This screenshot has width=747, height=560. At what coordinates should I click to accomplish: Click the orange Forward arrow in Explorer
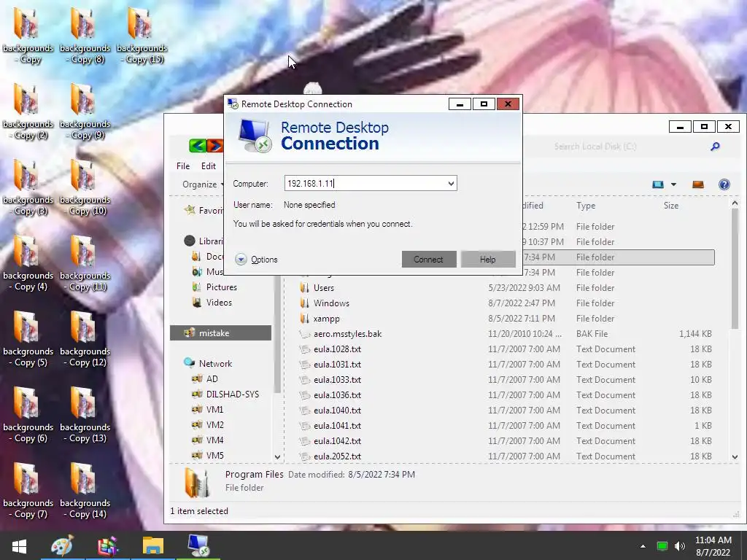tap(215, 146)
